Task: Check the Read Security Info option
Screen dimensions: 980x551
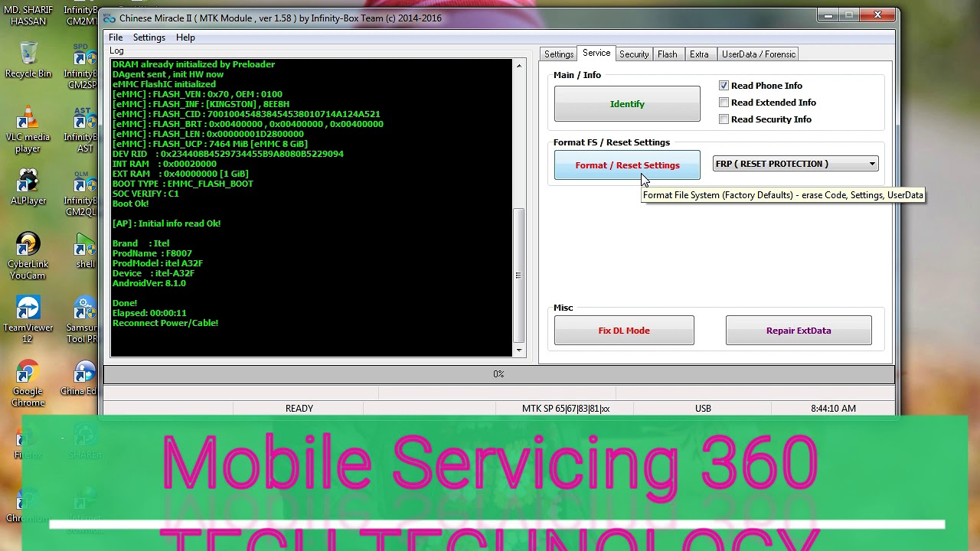Action: click(724, 119)
